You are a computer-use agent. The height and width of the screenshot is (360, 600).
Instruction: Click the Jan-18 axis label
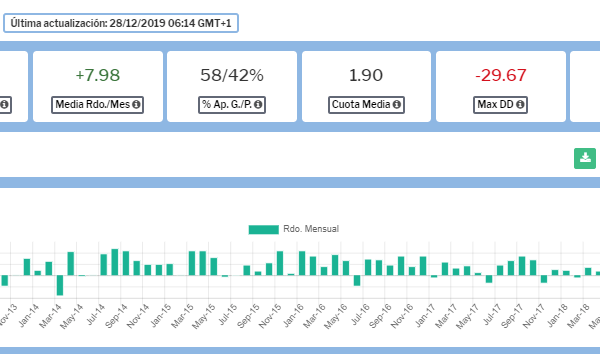click(557, 315)
